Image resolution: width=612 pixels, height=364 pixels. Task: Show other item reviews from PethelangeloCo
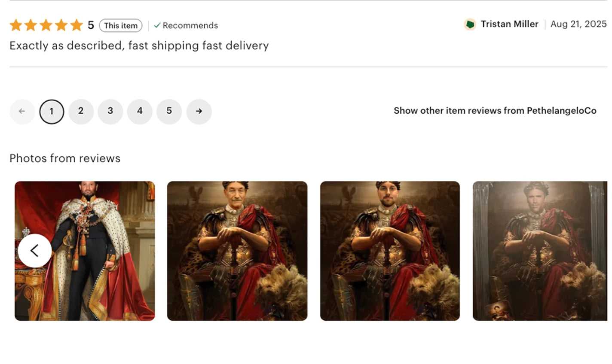[x=495, y=111]
